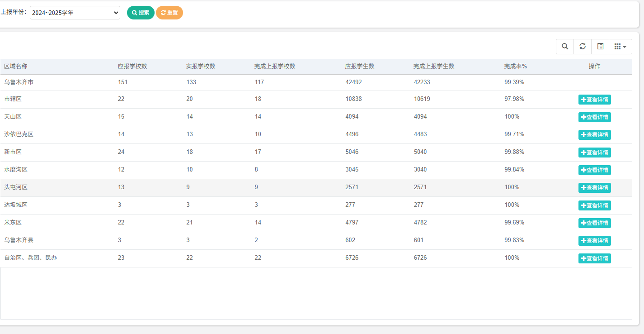The height and width of the screenshot is (334, 644).
Task: Click the 区域名称 column header
Action: [x=16, y=67]
